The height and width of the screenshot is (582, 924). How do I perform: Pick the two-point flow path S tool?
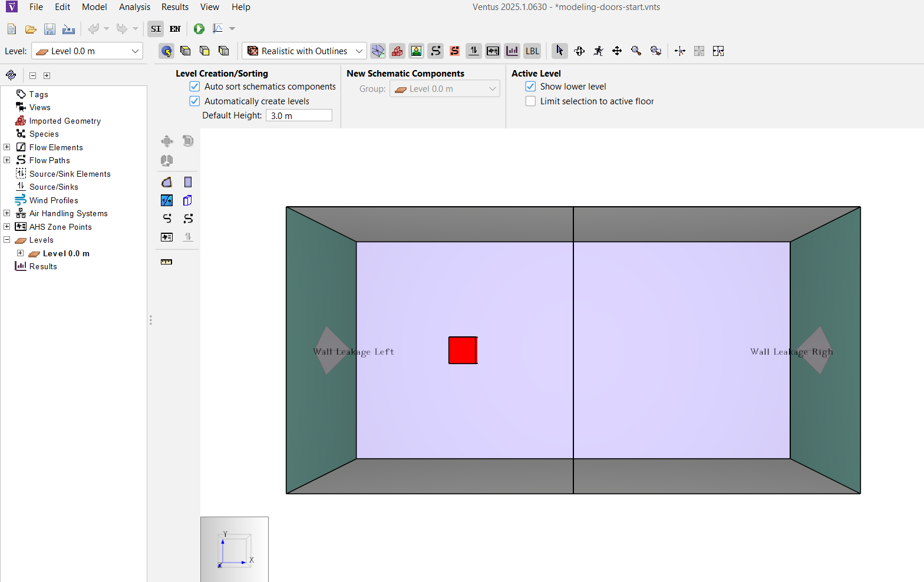point(188,219)
